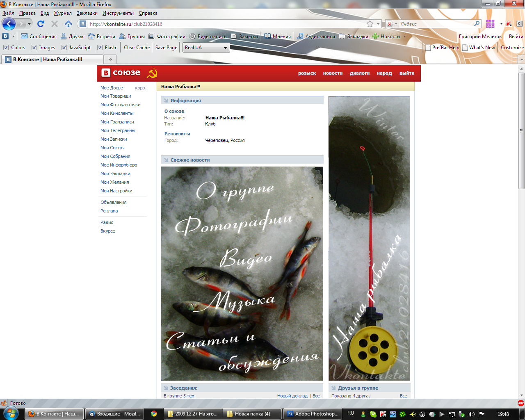Open the Инструменты menu
The image size is (525, 420).
point(118,13)
